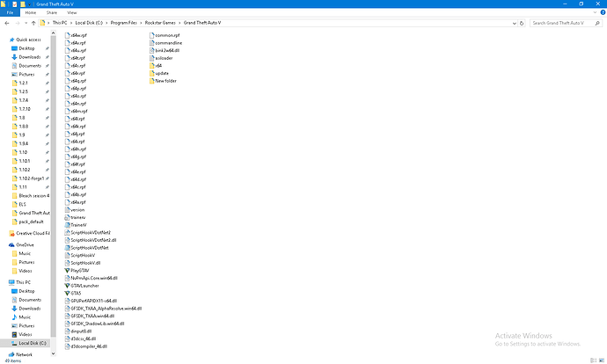Select the GTA5 application icon
607x364 pixels.
(67, 293)
